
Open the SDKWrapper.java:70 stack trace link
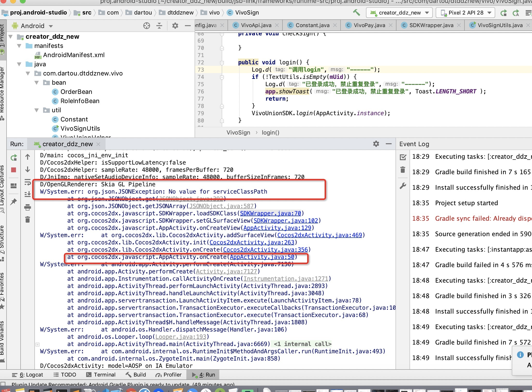(x=270, y=213)
